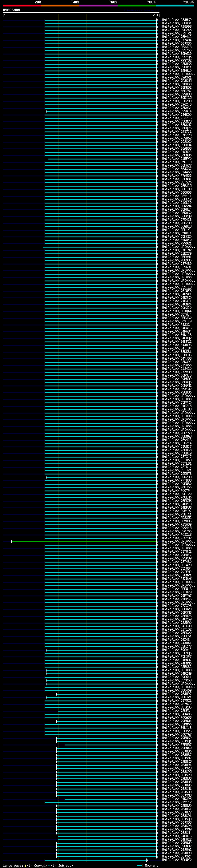This screenshot has width=197, height=868.
Task: Select hit label UniRef100_Q3SYU2
Action: (x=177, y=538)
